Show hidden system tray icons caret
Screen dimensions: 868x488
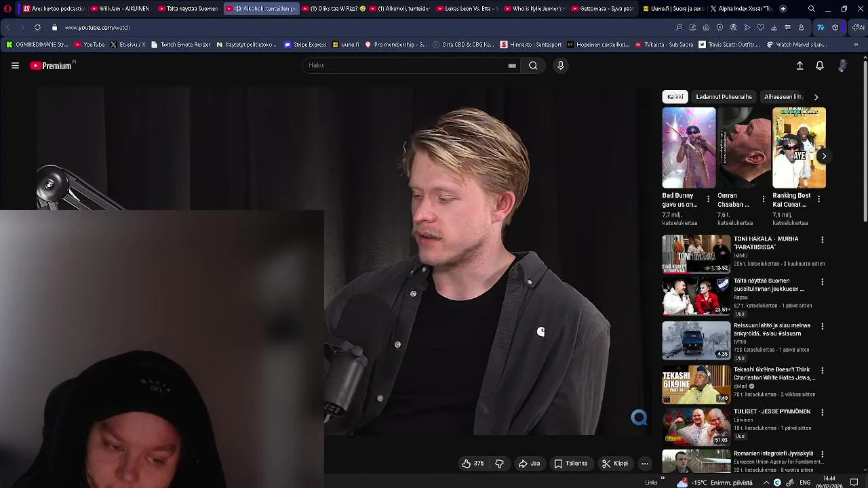(x=766, y=483)
